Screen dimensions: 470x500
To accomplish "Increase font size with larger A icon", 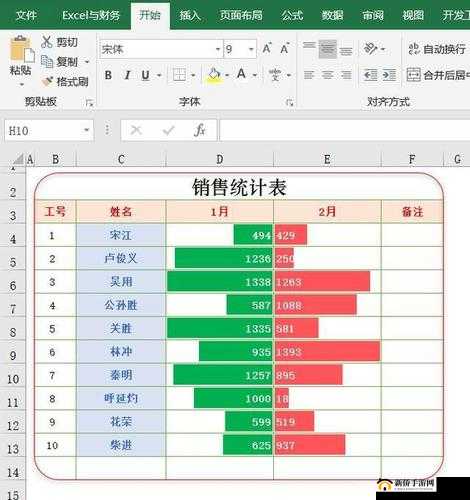I will pos(267,49).
